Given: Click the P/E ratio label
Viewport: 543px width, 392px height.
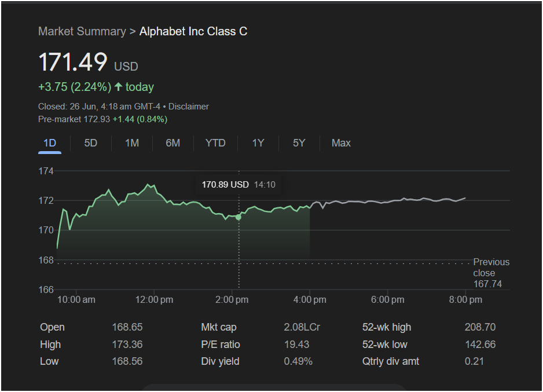Looking at the screenshot, I should [x=221, y=345].
